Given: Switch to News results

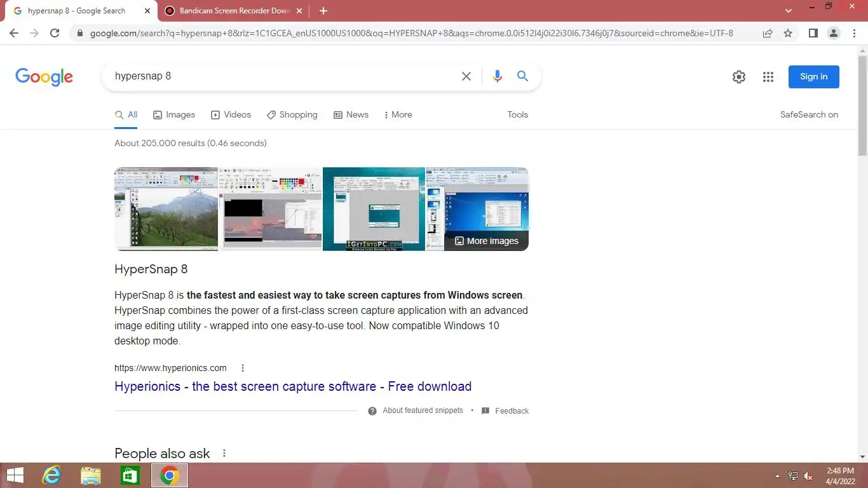Looking at the screenshot, I should click(351, 115).
